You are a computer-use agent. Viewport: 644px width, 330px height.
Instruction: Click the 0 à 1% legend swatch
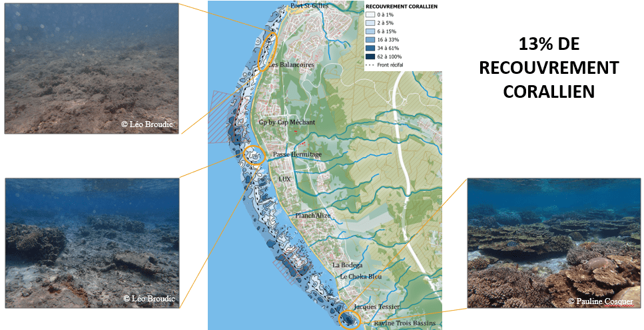click(371, 13)
